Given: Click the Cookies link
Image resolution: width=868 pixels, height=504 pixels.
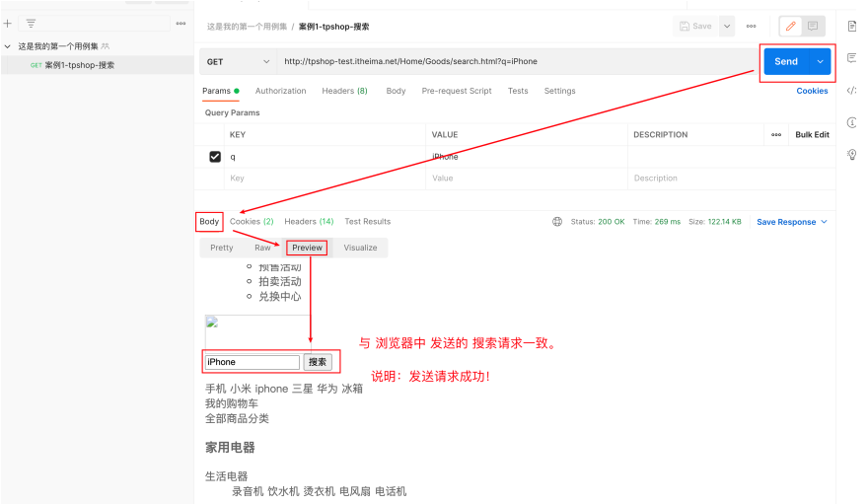Looking at the screenshot, I should point(812,91).
